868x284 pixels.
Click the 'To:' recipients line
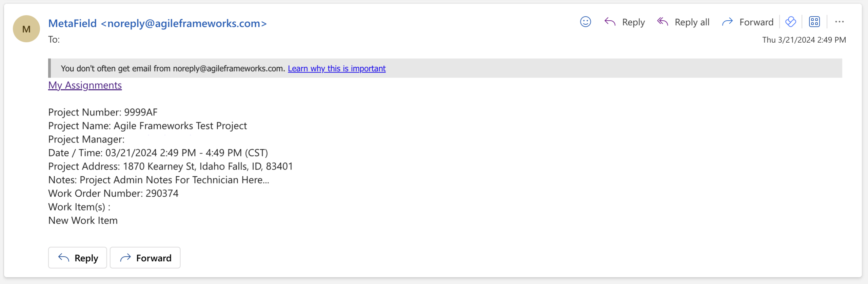coord(54,40)
